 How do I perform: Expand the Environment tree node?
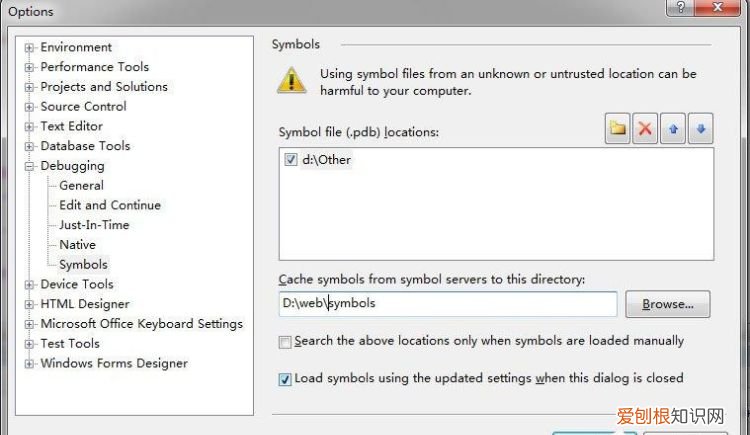click(x=30, y=48)
